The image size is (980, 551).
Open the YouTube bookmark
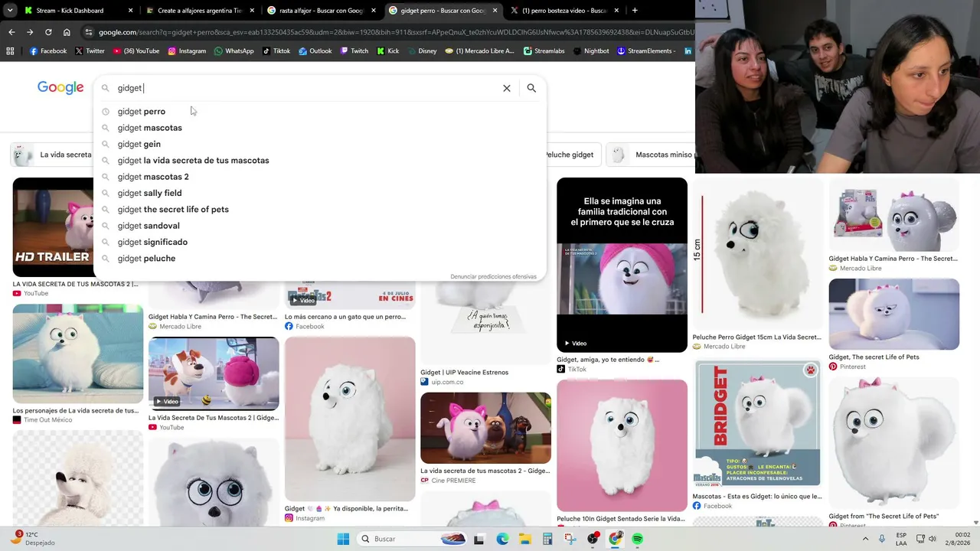tap(136, 51)
